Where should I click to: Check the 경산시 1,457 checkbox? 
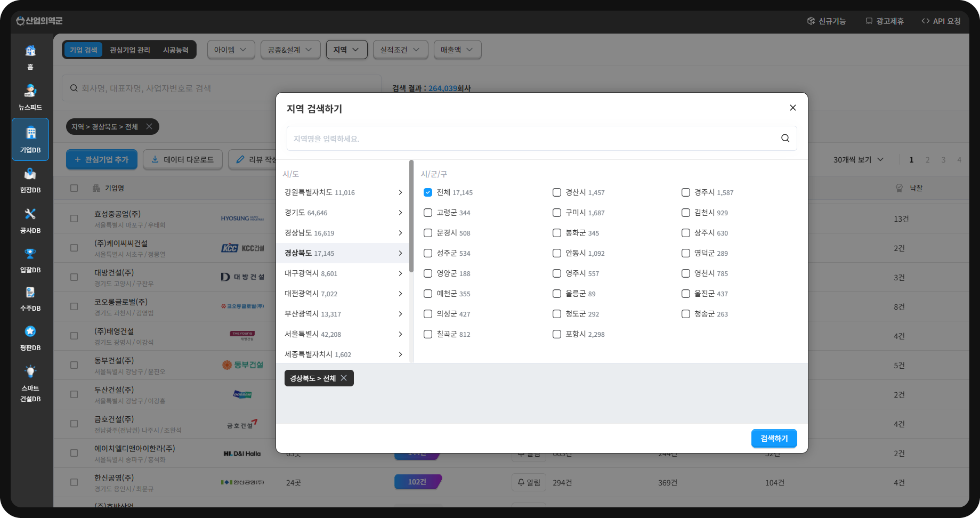(x=557, y=192)
